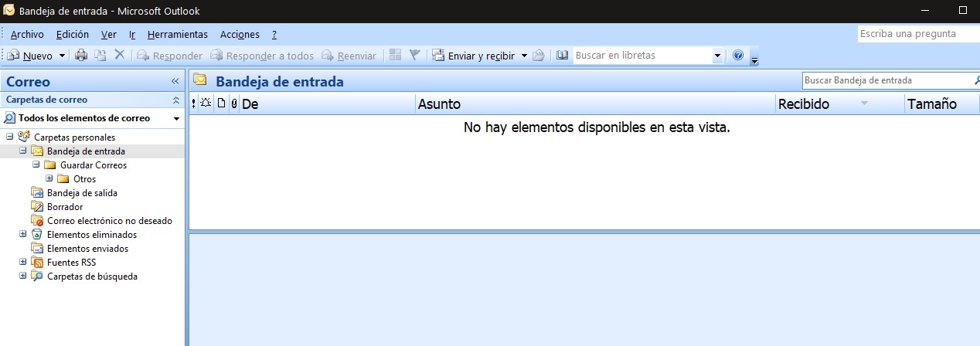
Task: Sort by reminder bell column
Action: (206, 103)
